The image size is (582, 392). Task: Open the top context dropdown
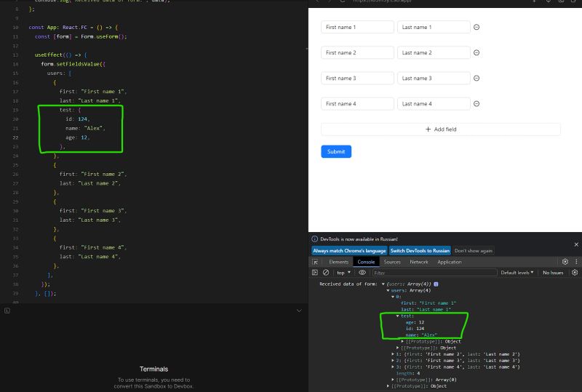(343, 273)
